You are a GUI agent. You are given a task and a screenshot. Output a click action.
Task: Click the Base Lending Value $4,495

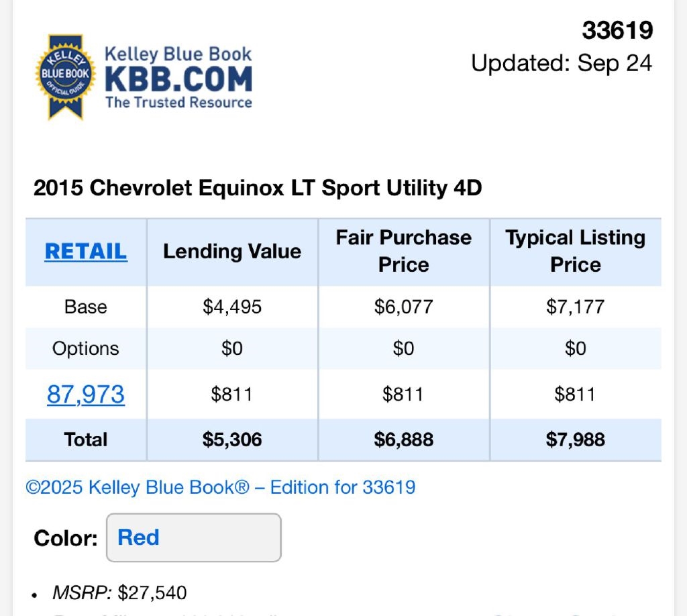232,307
